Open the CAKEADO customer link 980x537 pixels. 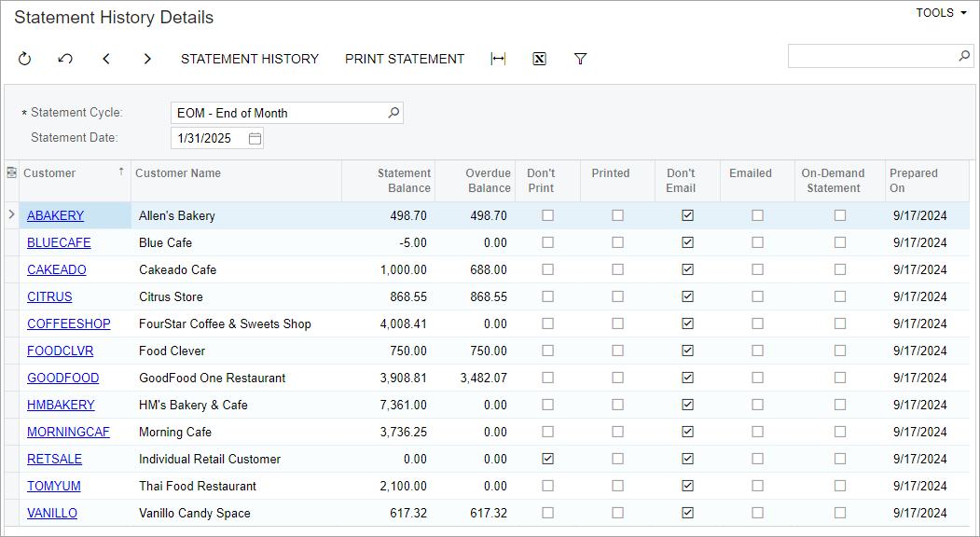click(57, 269)
